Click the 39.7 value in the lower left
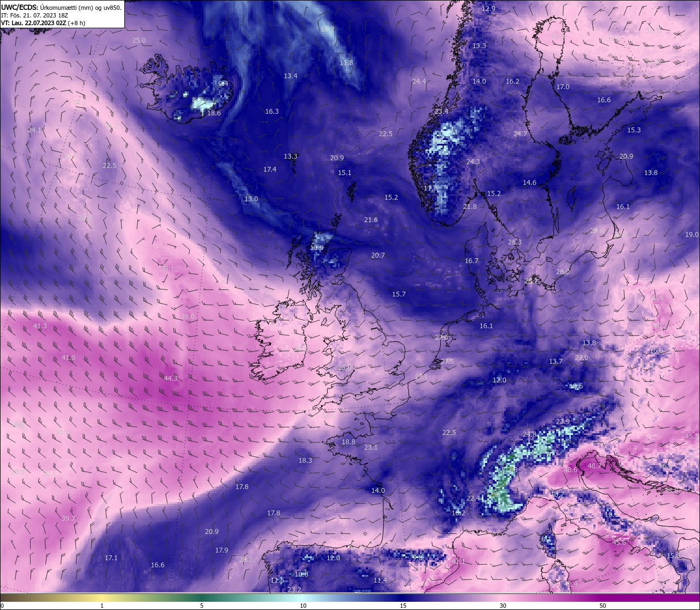Screen dimensions: 700x610 click(x=68, y=518)
